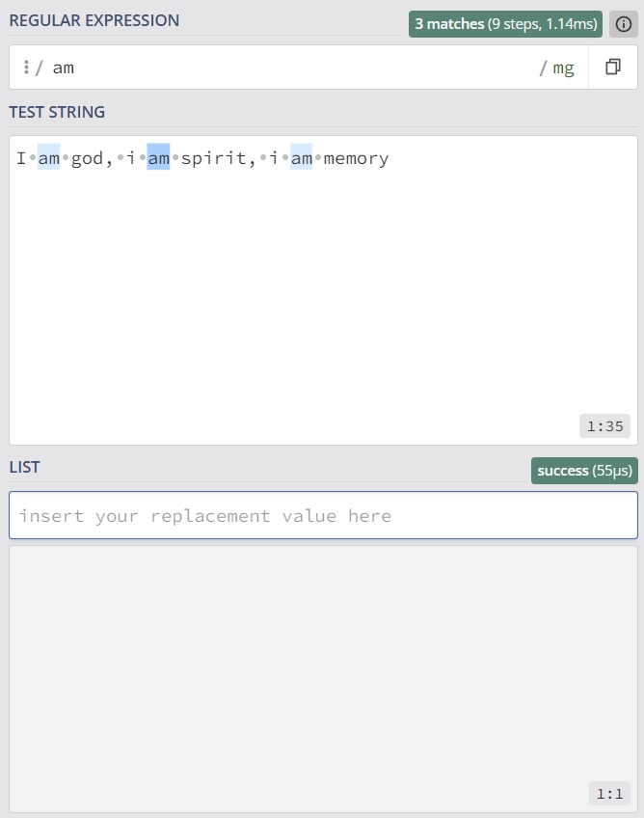Click the third highlighted "am" match

(302, 158)
